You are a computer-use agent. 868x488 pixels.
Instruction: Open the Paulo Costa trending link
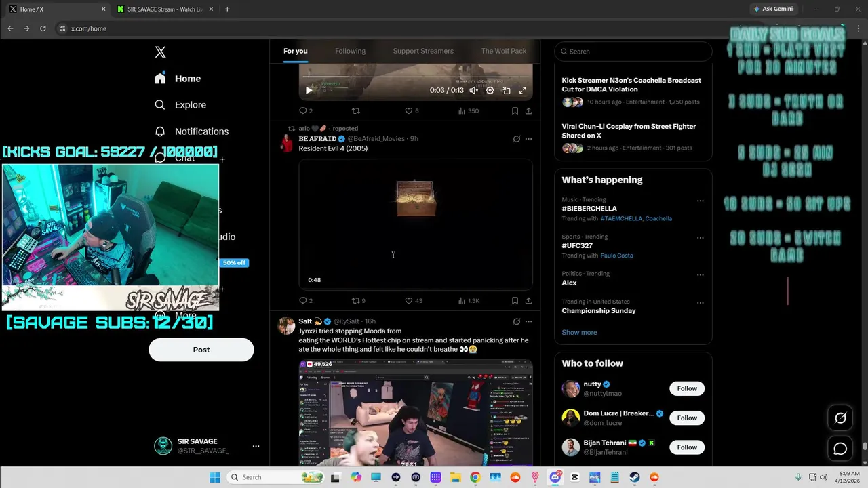(x=616, y=256)
